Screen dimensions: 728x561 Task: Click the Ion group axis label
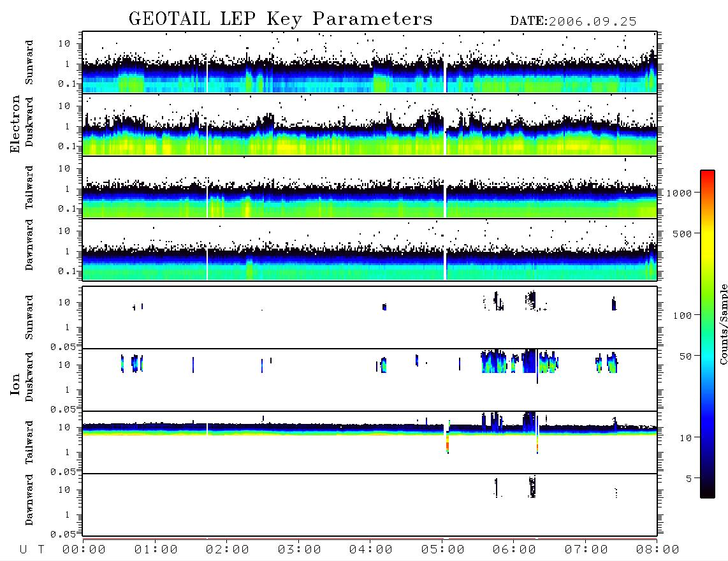click(x=15, y=384)
